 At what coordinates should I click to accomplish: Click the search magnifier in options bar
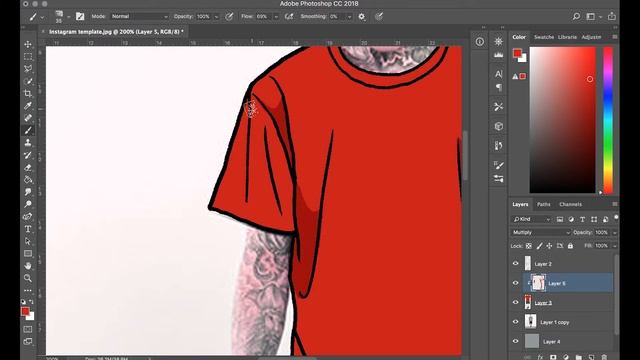[576, 16]
